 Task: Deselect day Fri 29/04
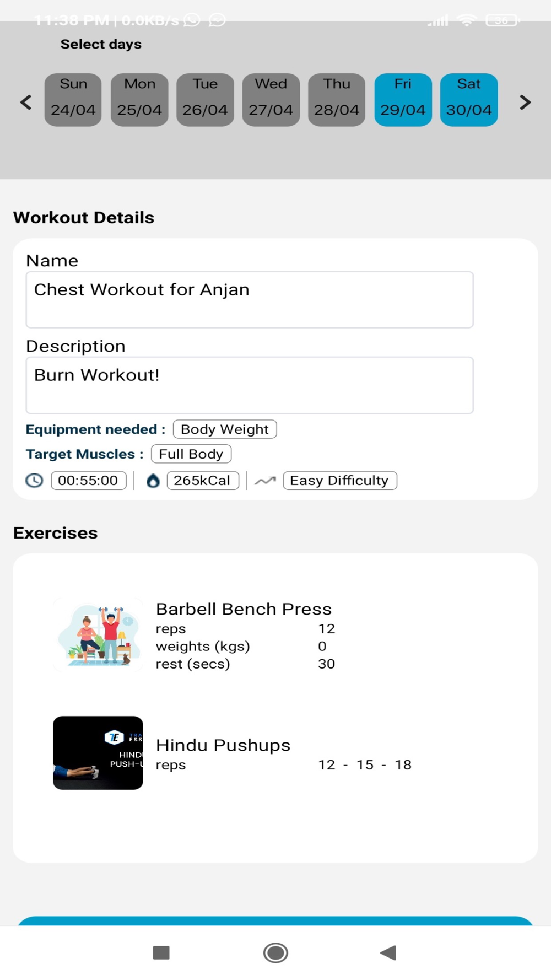pyautogui.click(x=403, y=100)
